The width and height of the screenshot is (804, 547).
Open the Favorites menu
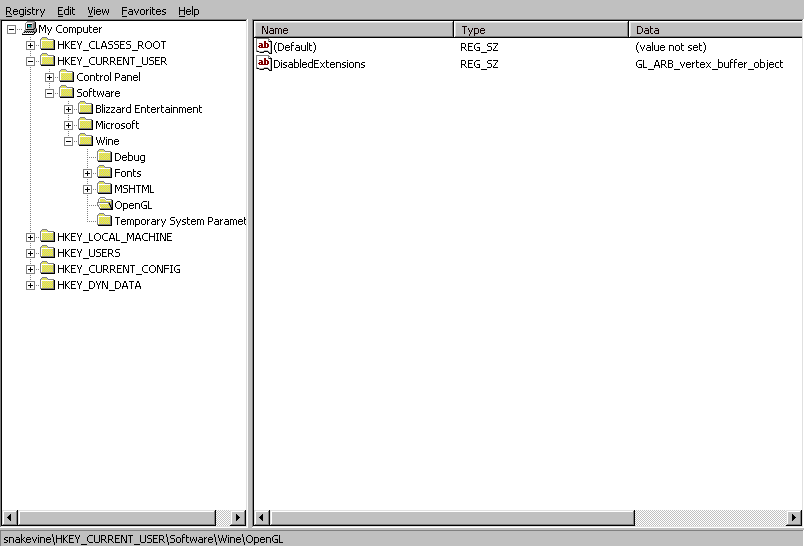click(144, 11)
